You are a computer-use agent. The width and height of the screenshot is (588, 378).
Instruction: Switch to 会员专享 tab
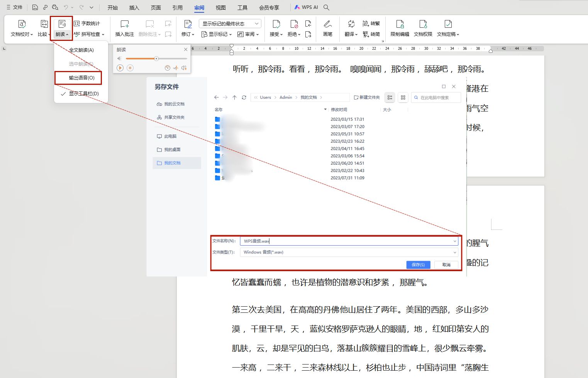(x=269, y=7)
